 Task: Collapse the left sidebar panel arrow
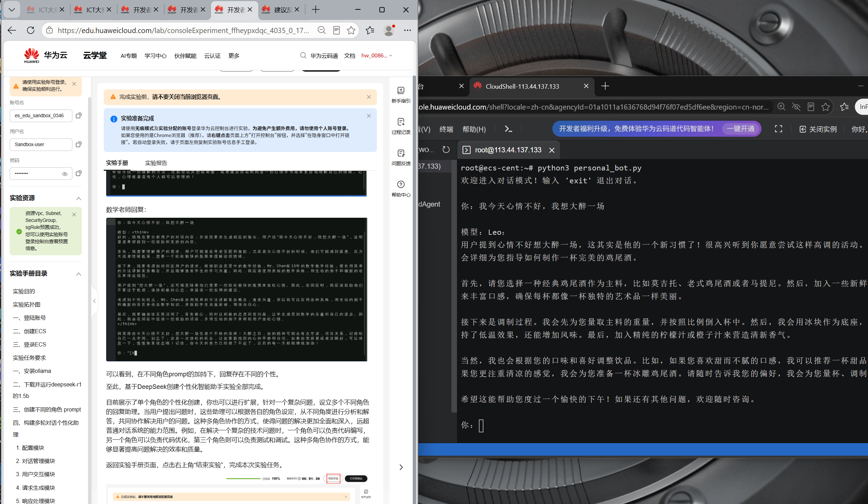94,301
